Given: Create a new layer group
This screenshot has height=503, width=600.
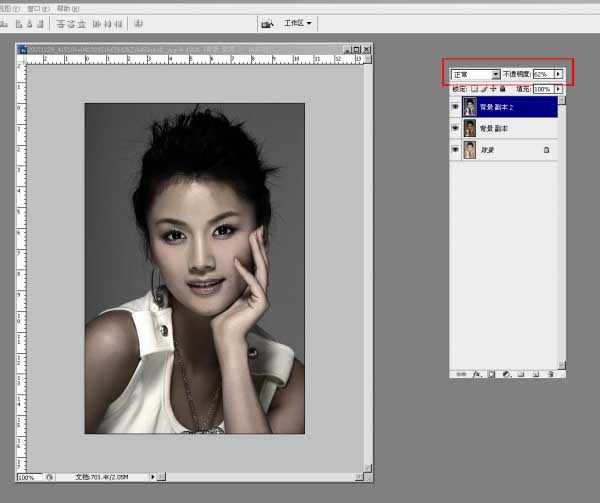Looking at the screenshot, I should point(521,374).
